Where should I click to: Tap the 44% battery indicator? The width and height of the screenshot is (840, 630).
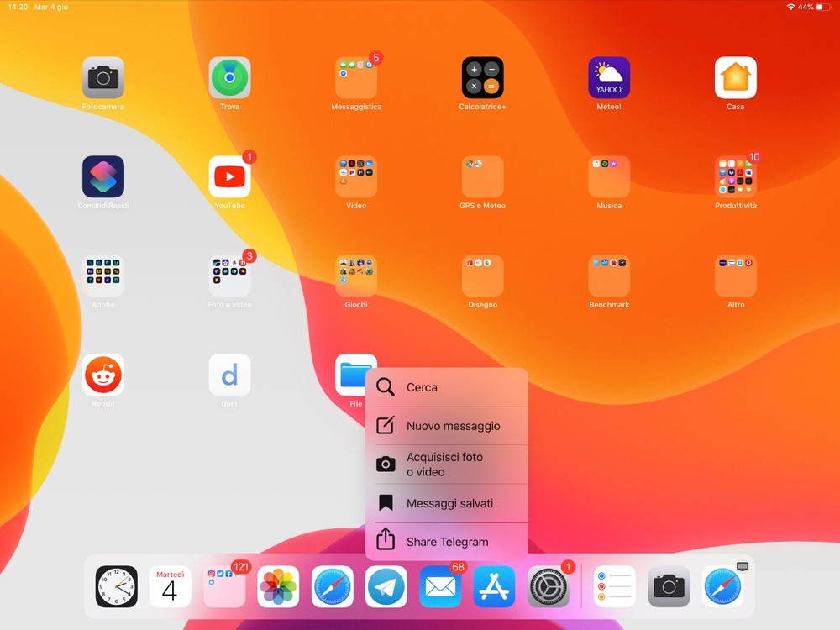click(814, 7)
